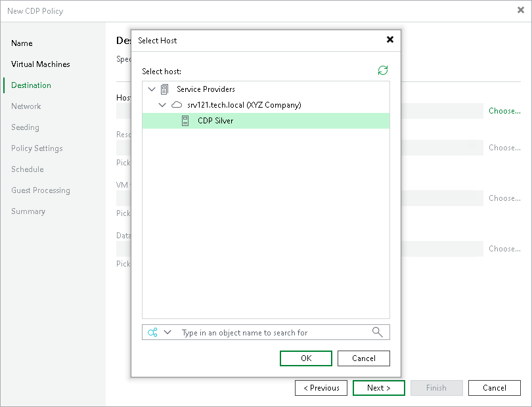Screen dimensions: 532x407
Task: Click Next to proceed in the wizard
Action: [378, 388]
